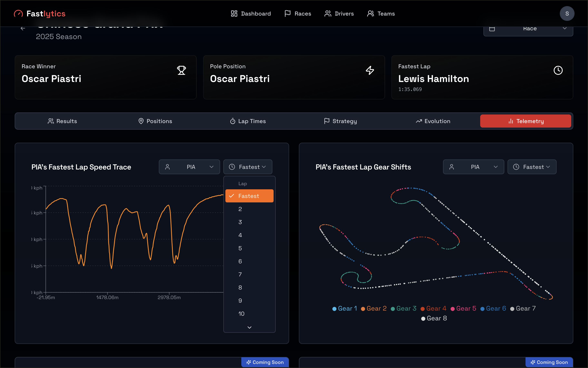The width and height of the screenshot is (588, 368).
Task: Toggle Gear 8 legend entry
Action: pos(434,318)
